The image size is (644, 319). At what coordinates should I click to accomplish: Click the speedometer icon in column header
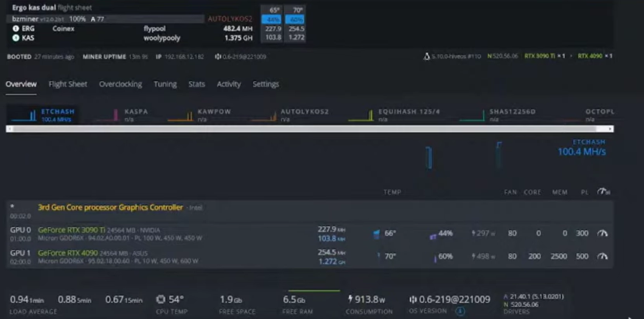tap(604, 192)
